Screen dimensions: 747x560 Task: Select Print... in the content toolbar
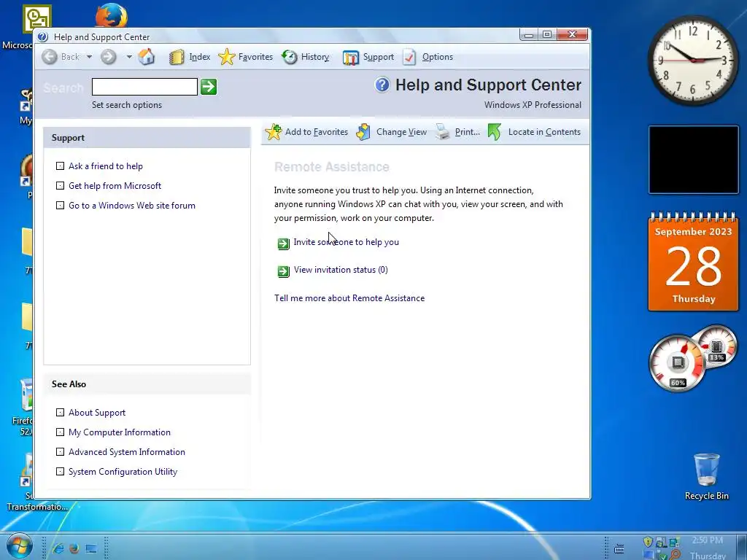click(x=468, y=132)
